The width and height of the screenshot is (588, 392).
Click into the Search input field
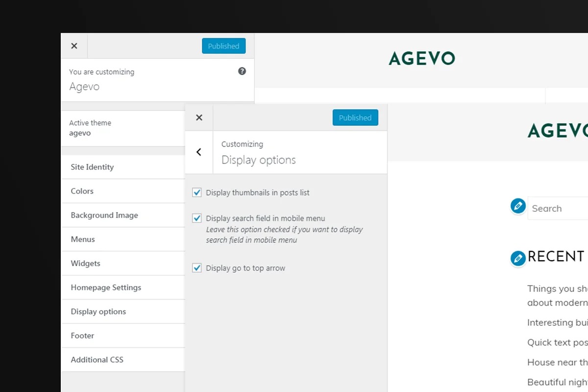(559, 209)
